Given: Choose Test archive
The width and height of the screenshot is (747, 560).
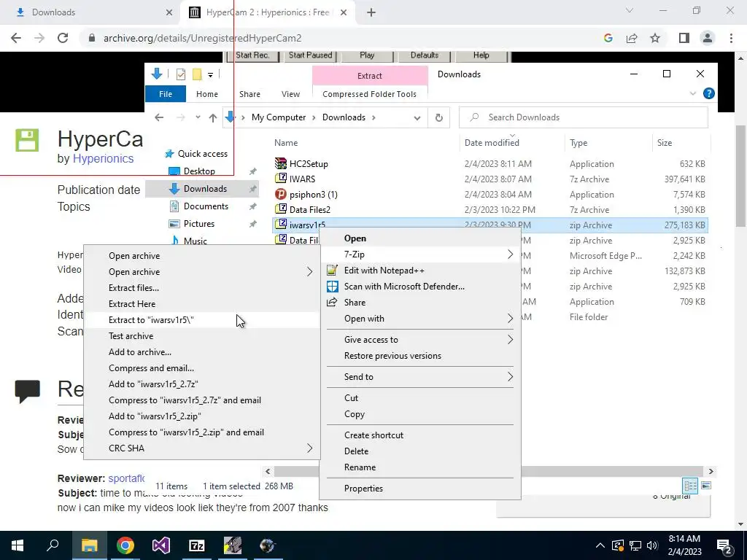Looking at the screenshot, I should tap(201, 335).
